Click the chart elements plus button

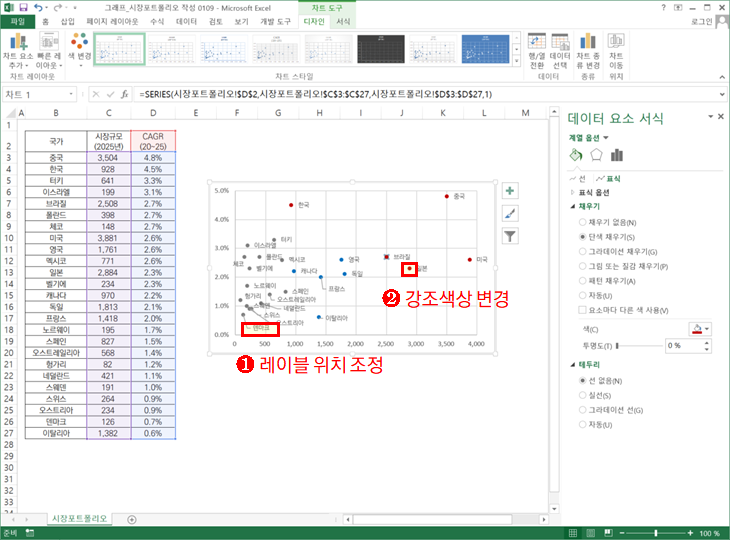tap(510, 190)
